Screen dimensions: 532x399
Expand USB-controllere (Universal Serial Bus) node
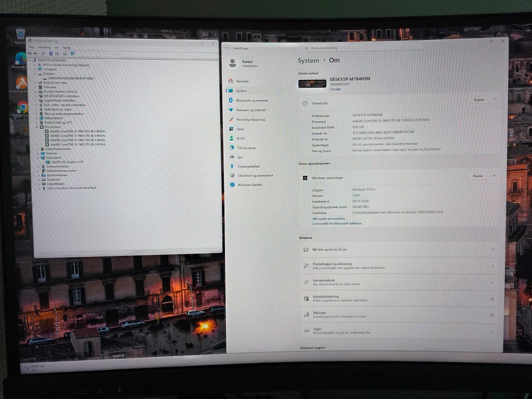[39, 188]
